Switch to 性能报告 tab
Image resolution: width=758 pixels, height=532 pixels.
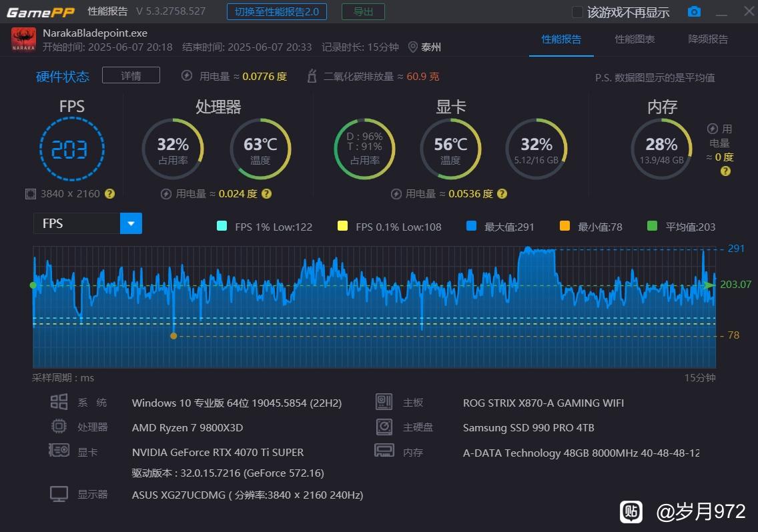561,39
